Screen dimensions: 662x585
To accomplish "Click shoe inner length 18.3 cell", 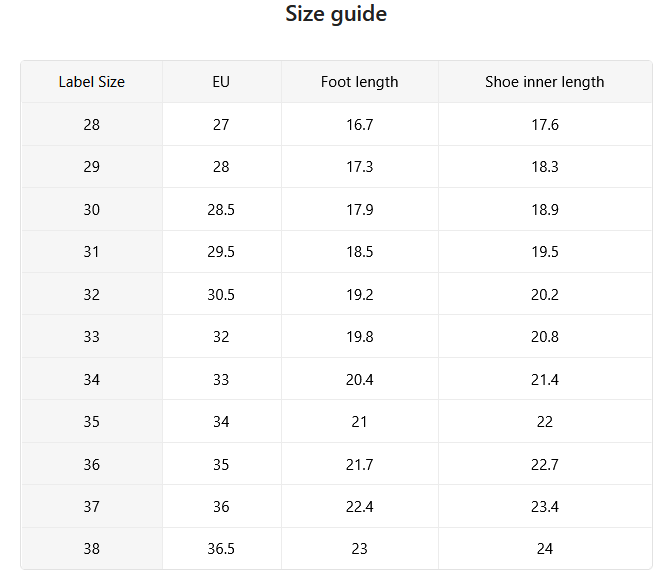I will coord(545,167).
